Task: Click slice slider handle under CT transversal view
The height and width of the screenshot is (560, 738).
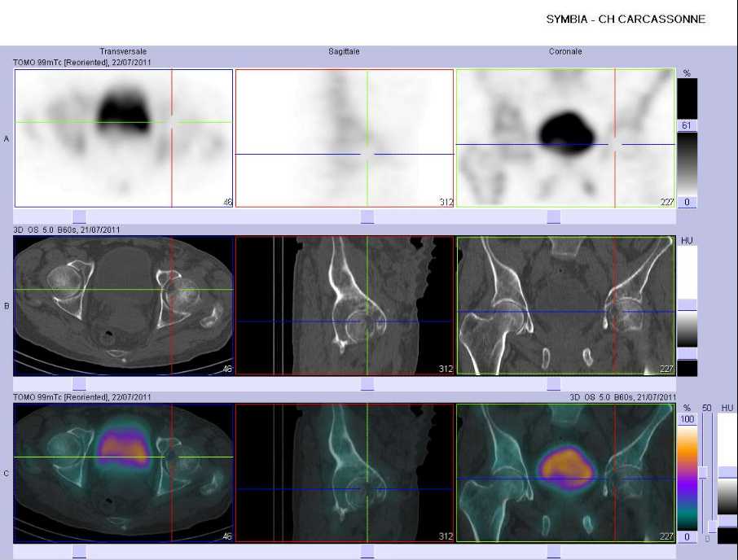Action: (80, 384)
